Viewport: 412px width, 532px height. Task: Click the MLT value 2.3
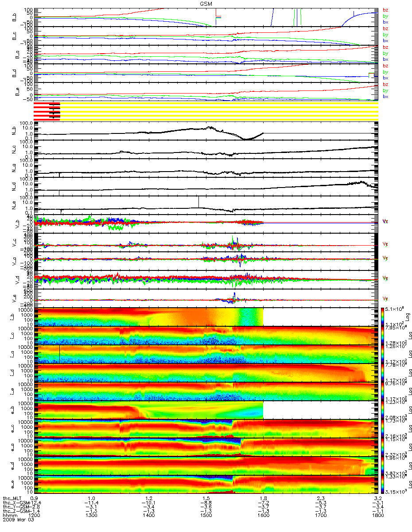pos(322,499)
